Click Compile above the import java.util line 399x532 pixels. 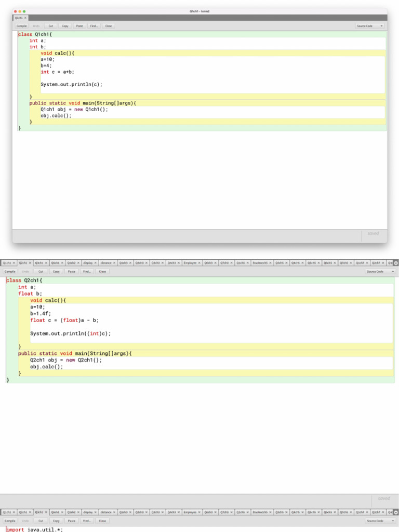point(10,521)
